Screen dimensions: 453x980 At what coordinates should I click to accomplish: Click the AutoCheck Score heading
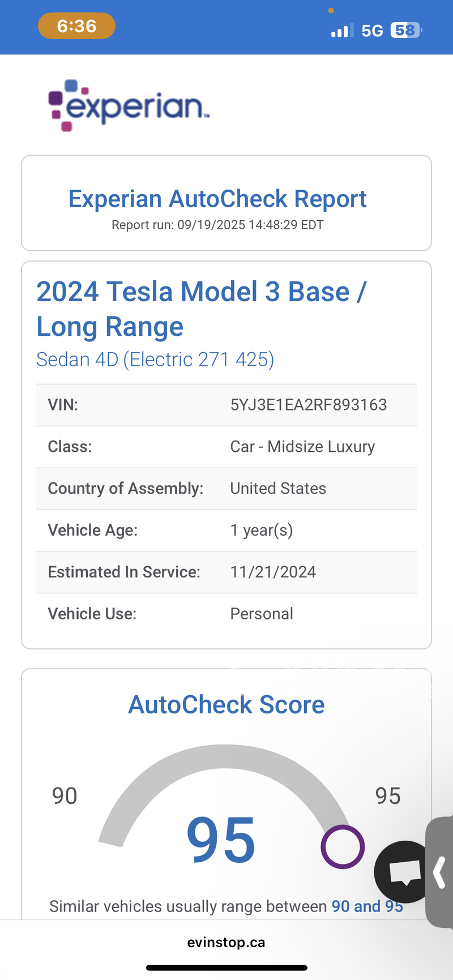coord(226,705)
